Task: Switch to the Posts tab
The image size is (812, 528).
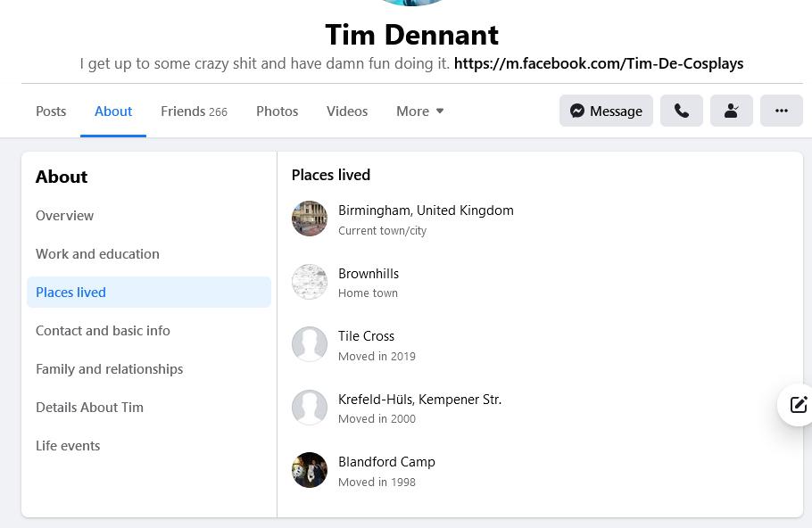Action: tap(51, 111)
